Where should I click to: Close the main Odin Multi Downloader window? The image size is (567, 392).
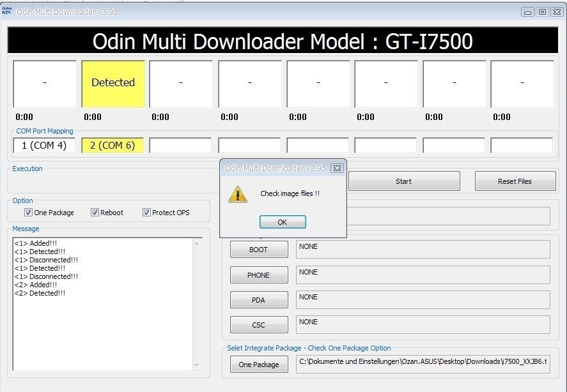pos(557,12)
